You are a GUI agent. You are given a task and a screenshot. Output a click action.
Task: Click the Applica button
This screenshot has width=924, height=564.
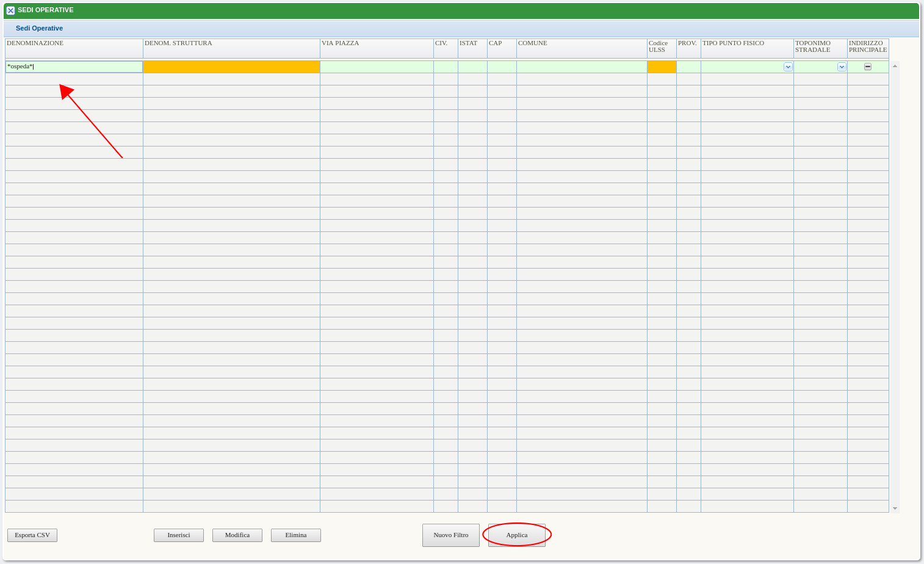click(x=516, y=535)
